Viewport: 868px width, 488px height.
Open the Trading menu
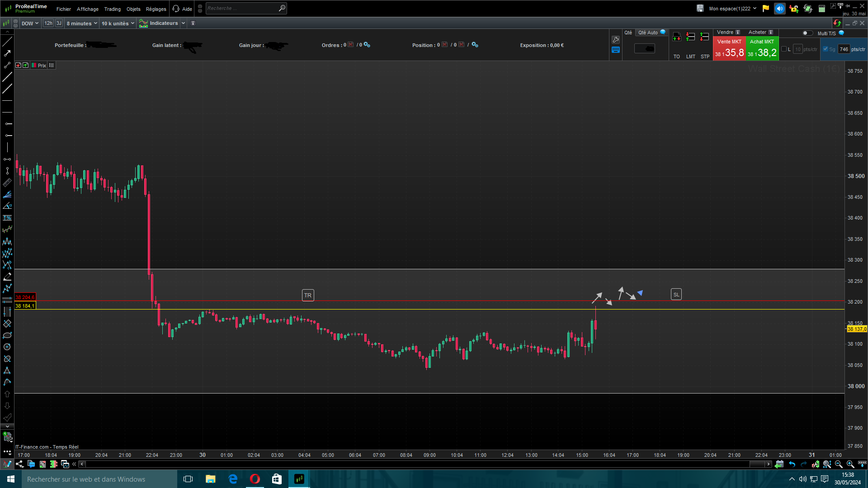click(112, 9)
